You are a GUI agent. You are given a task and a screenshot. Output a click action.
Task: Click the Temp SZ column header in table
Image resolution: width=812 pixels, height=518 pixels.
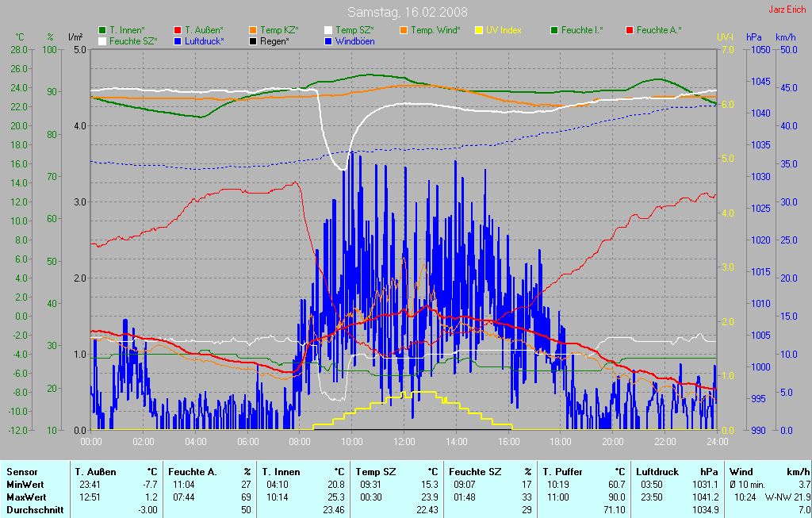click(376, 472)
